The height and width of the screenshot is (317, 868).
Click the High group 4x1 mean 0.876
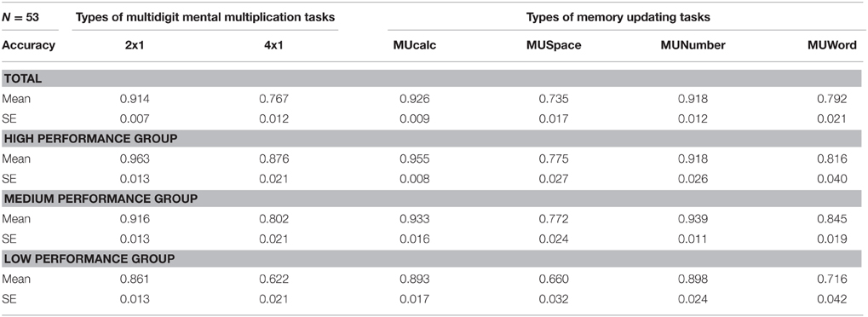tap(273, 159)
